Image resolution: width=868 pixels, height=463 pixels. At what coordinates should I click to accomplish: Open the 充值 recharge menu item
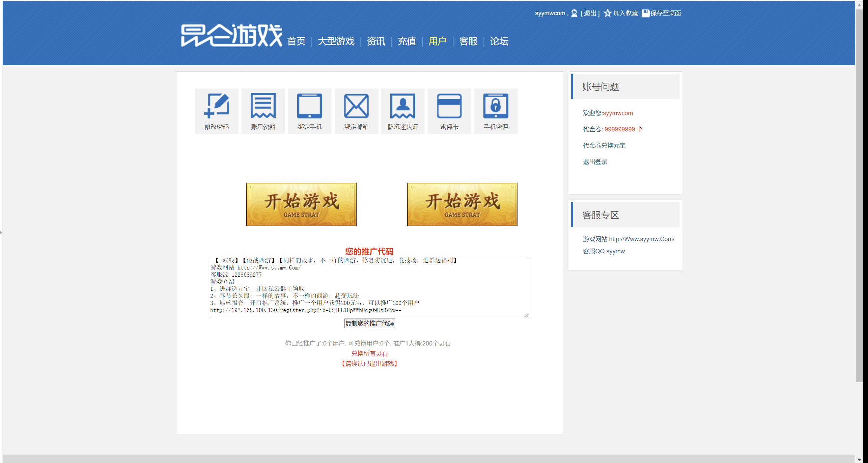[x=407, y=41]
